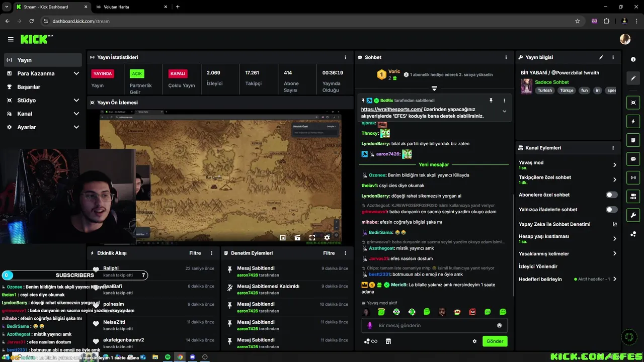
Task: Open the emoji picker in chat input
Action: pos(499,325)
